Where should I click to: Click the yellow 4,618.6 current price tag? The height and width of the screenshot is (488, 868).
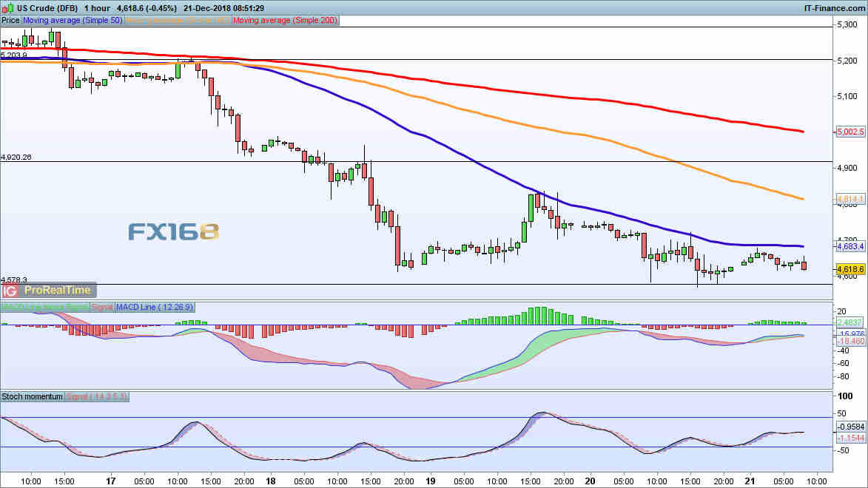(850, 269)
